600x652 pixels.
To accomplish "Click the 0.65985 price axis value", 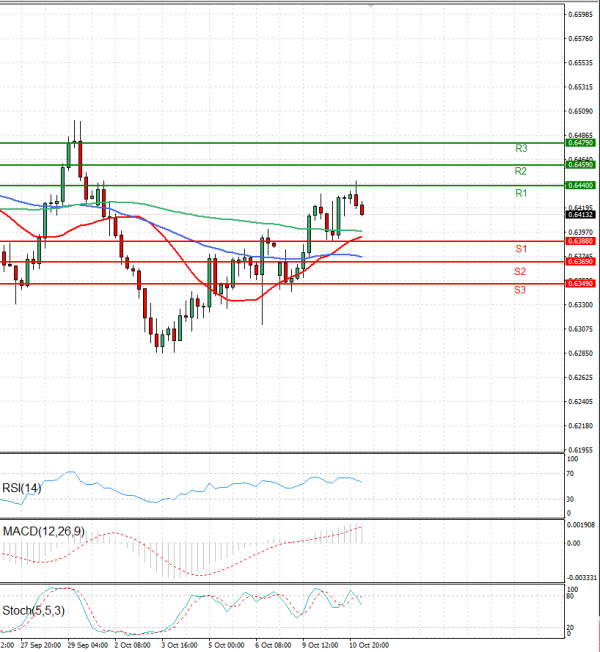I will 580,15.
